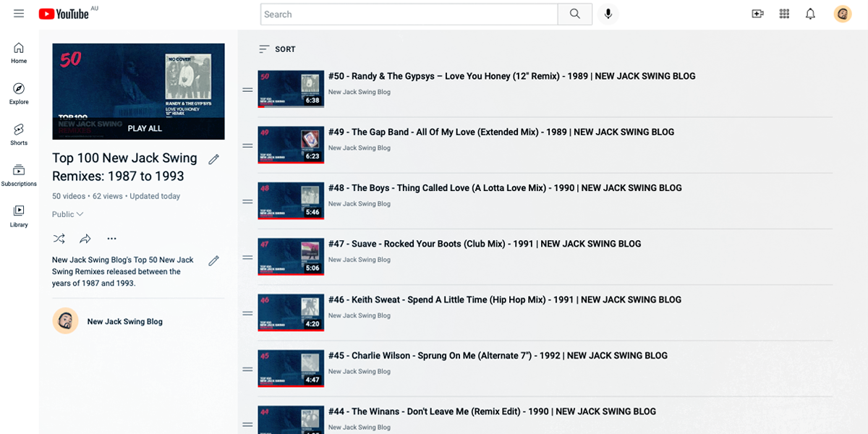This screenshot has width=868, height=434.
Task: Grab reorder handle for #46 video
Action: (247, 313)
